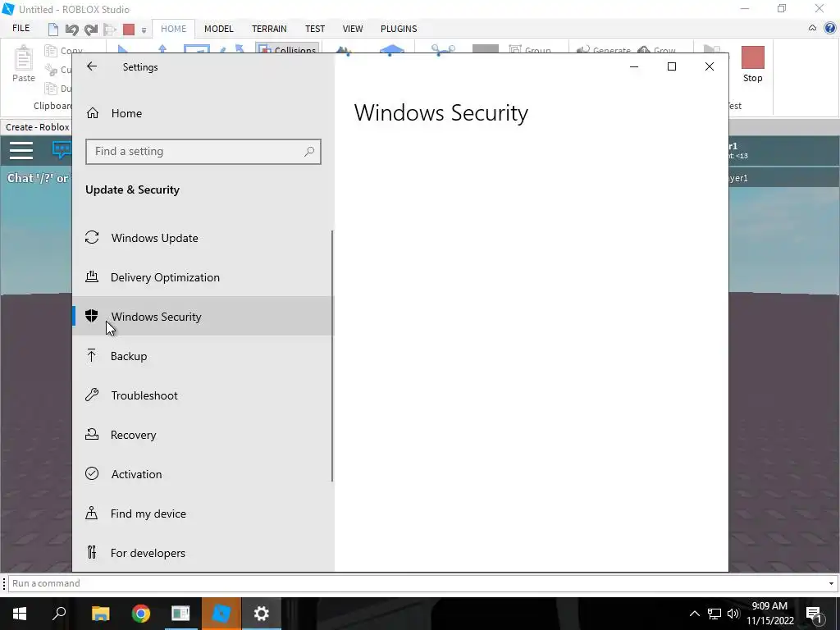Open taskbar Search

(59, 614)
